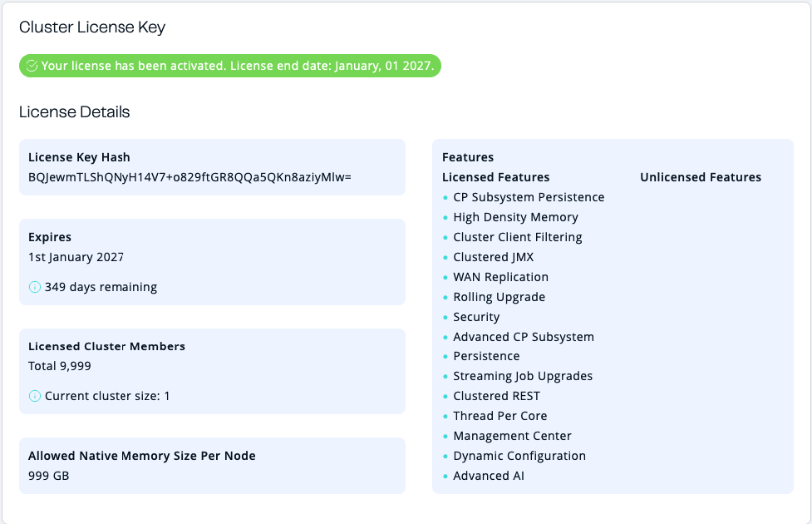Click the Allowed Native Memory Size card
812x524 pixels.
(212, 465)
